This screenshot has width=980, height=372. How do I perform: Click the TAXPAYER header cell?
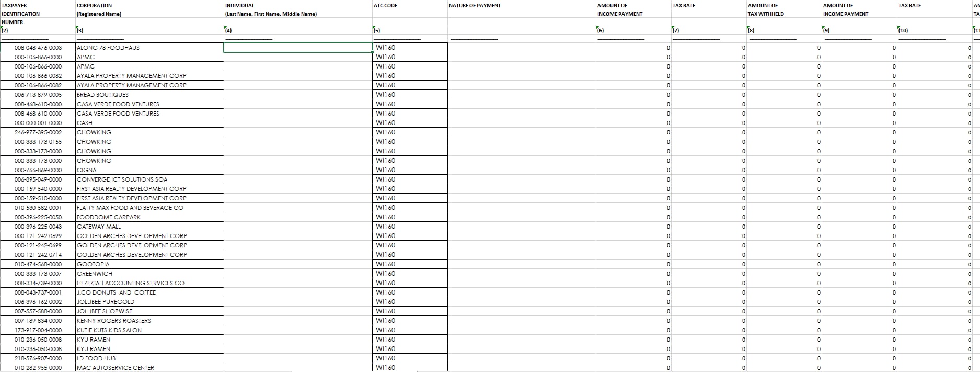click(38, 6)
